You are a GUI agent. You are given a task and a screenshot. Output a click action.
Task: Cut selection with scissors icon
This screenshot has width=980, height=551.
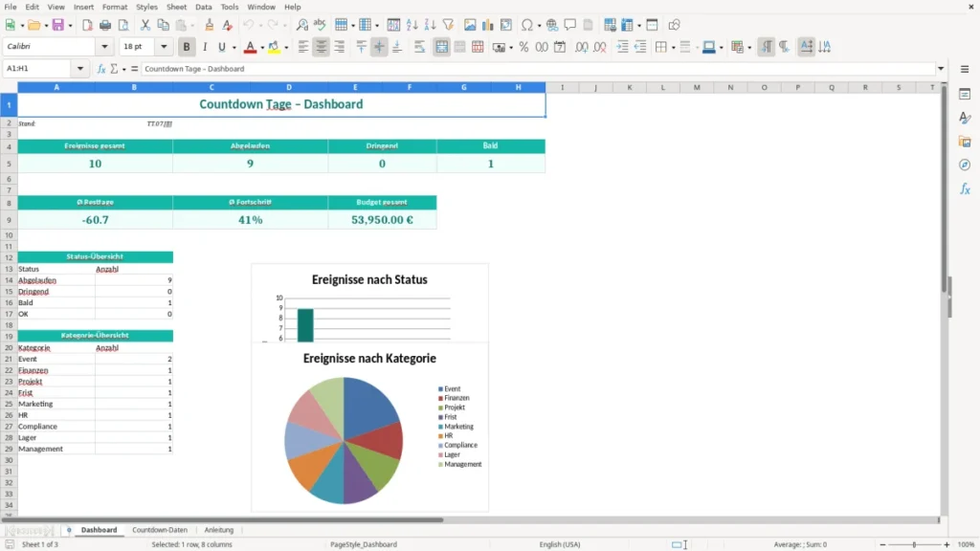coord(145,25)
